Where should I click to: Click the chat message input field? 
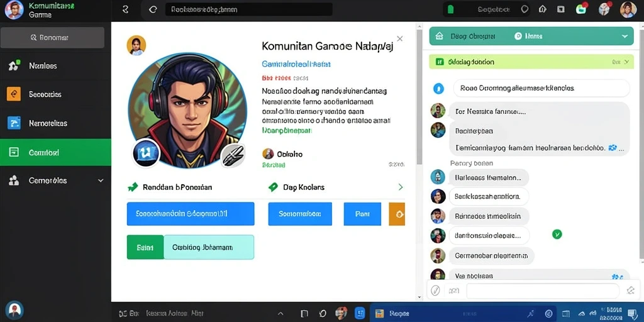click(x=543, y=291)
